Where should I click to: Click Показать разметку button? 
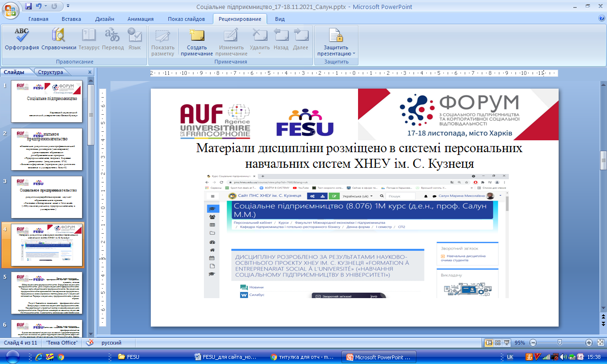(163, 42)
